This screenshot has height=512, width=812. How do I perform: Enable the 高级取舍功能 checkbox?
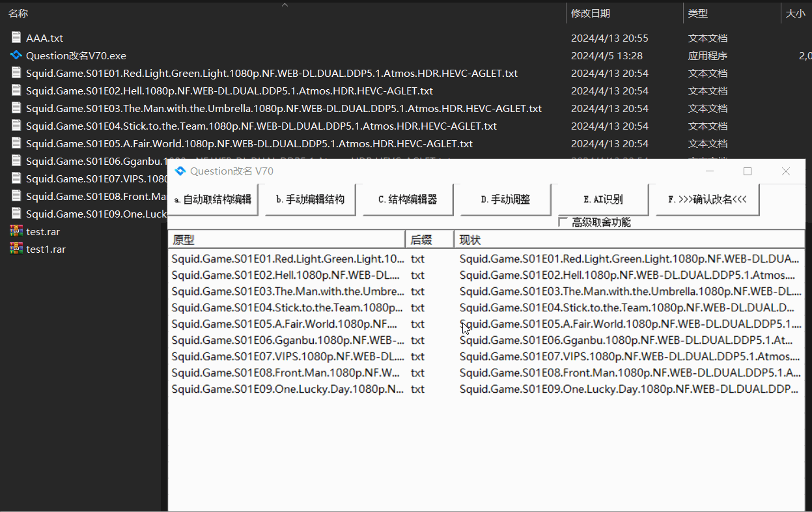point(563,222)
